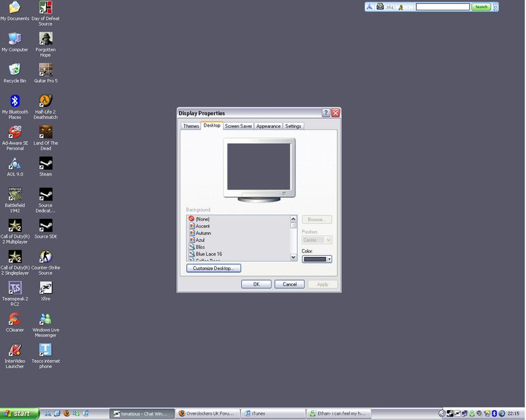Click the AOL mail icon in toolbar
The height and width of the screenshot is (420, 526).
[x=381, y=7]
